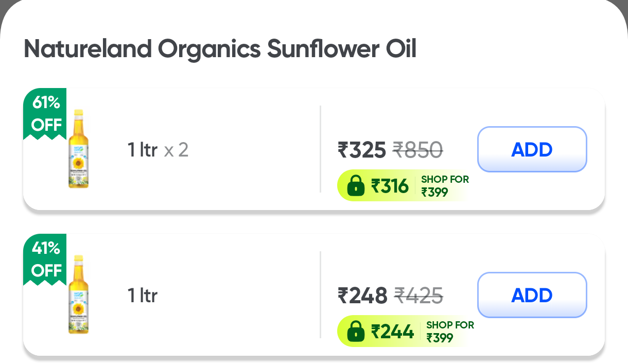This screenshot has width=628, height=364.
Task: Click the Natureland Organics Sunflower Oil heading
Action: coord(220,49)
